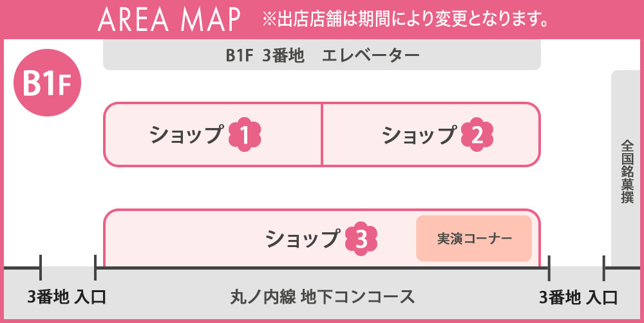The width and height of the screenshot is (644, 323).
Task: Click the 丸ノ内線 地下コンコース label
Action: (322, 297)
